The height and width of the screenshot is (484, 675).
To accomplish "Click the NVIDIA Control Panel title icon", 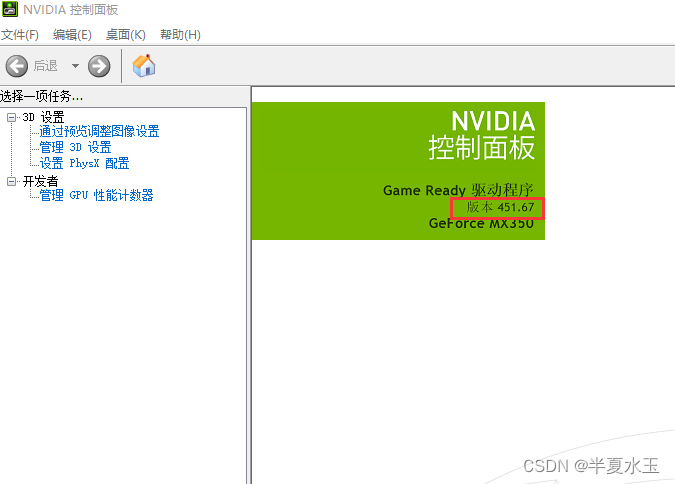I will tap(10, 9).
